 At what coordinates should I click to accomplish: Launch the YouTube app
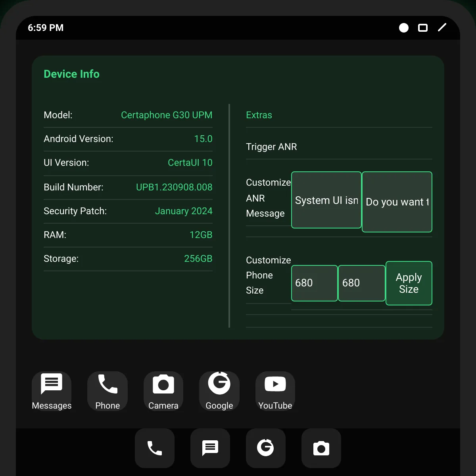point(275,391)
